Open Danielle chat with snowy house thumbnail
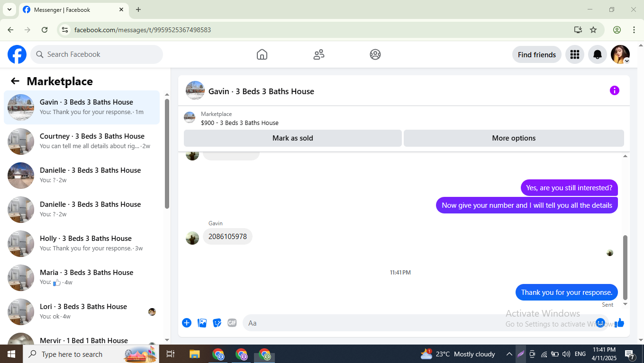Viewport: 644px width, 363px height. [82, 176]
